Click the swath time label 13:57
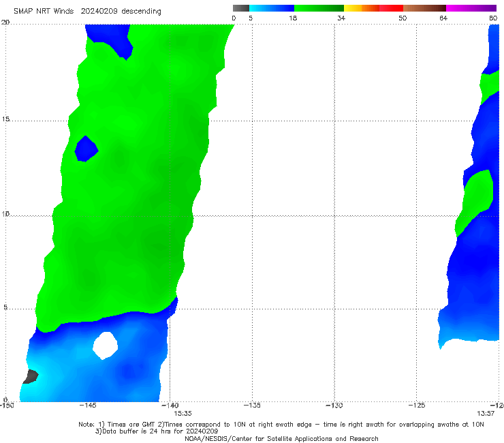Image resolution: width=504 pixels, height=443 pixels. point(486,414)
